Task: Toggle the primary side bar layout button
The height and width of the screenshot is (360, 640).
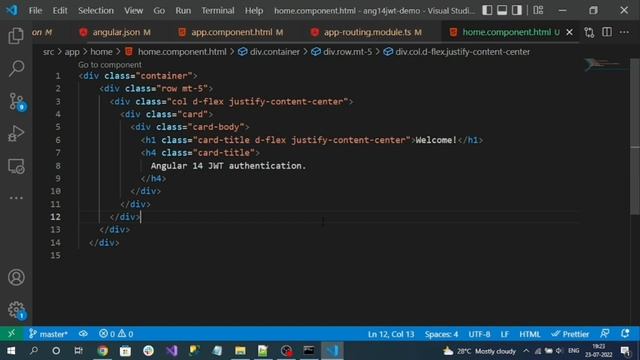Action: [487, 10]
